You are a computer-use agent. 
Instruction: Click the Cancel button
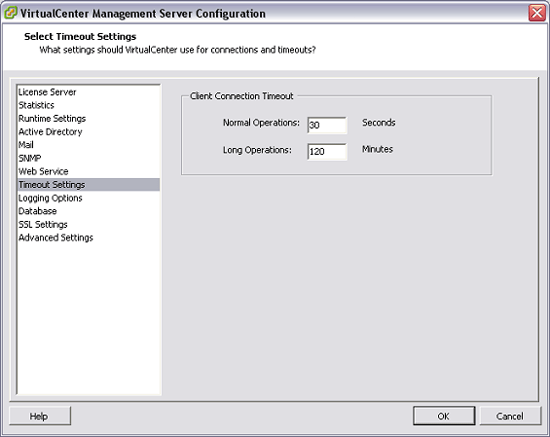click(x=510, y=416)
